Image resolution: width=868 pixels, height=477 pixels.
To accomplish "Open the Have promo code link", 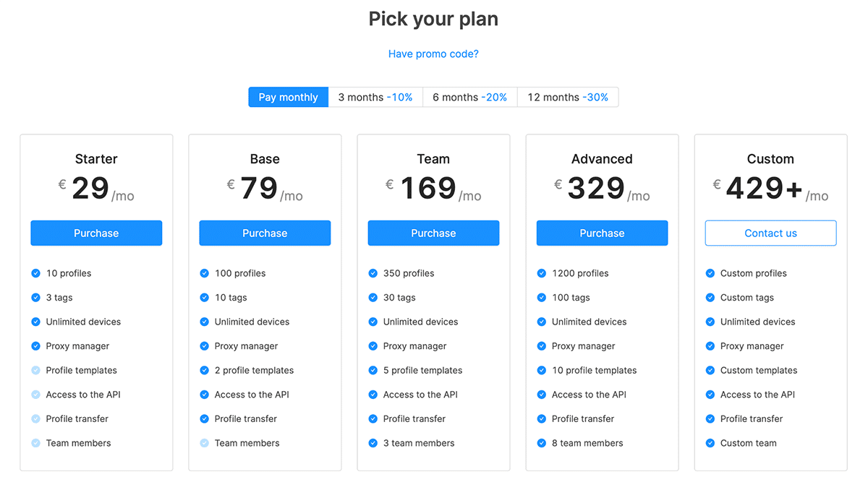I will click(x=433, y=54).
